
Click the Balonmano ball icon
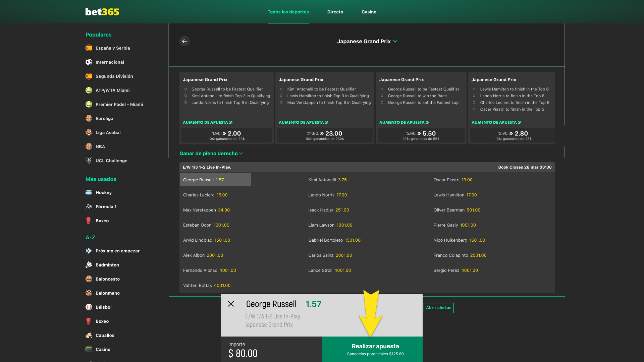[x=89, y=293]
